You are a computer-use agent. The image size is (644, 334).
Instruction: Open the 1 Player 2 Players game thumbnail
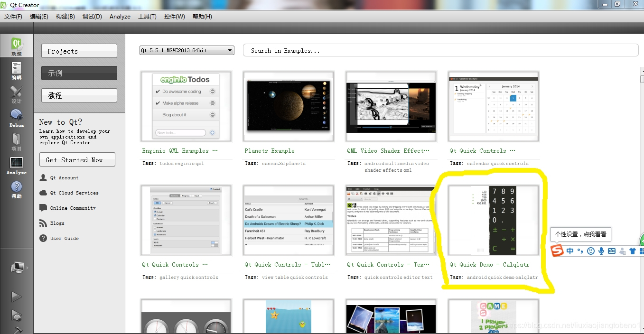coord(494,316)
